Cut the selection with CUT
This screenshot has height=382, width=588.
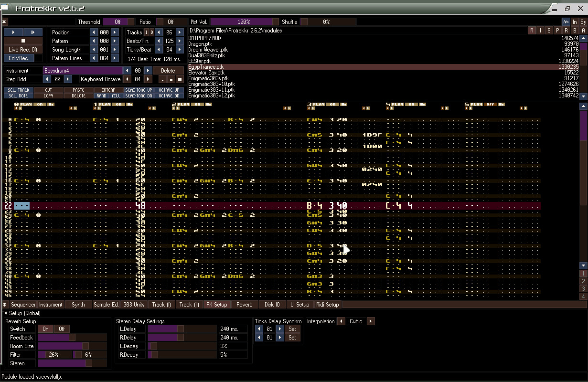point(49,90)
